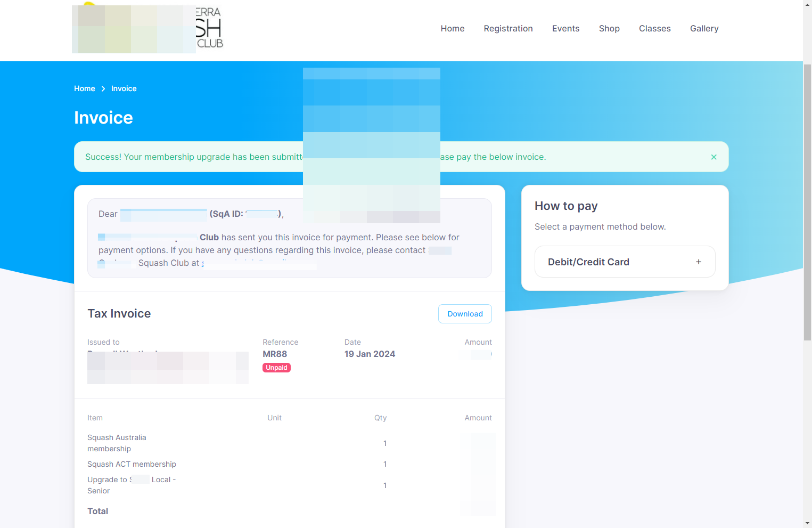The width and height of the screenshot is (812, 528).
Task: Click the How to pay heading
Action: pos(566,206)
